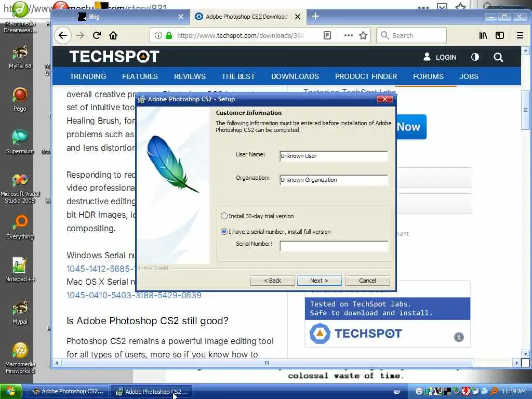Screen dimensions: 532x399
Task: Open FEATURES in TechSpot navigation
Action: coord(140,76)
